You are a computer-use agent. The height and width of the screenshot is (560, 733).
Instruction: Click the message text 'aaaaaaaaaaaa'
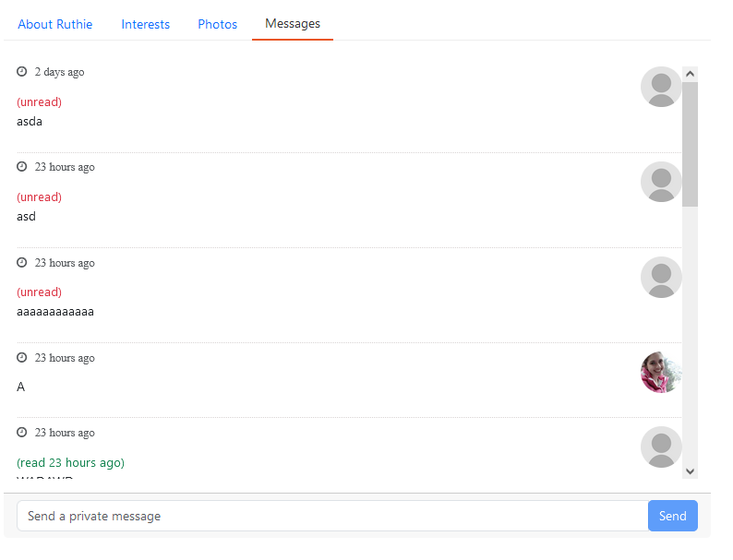pos(55,312)
